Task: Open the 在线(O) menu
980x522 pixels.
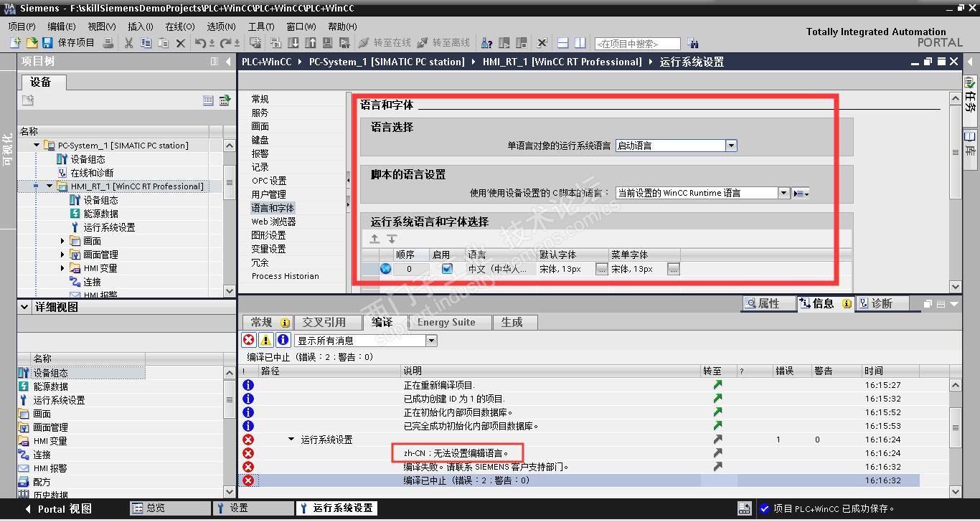Action: (180, 27)
